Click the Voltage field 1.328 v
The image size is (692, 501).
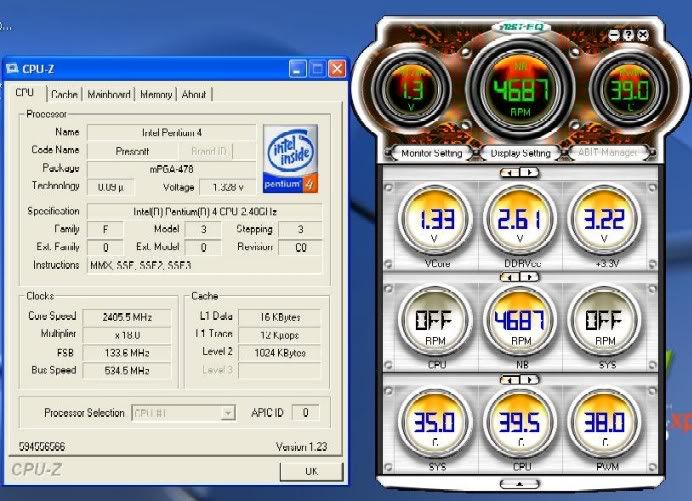point(228,187)
